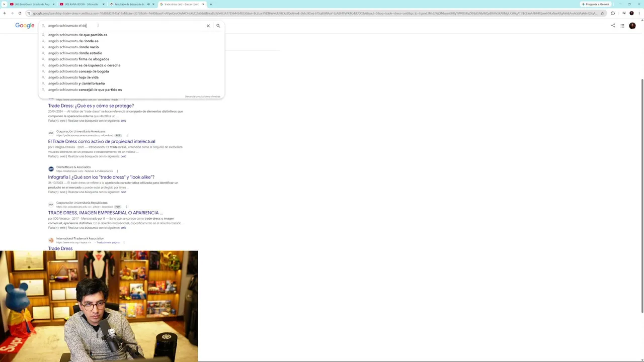Click the browser address bar URL
The height and width of the screenshot is (362, 644).
click(x=314, y=13)
